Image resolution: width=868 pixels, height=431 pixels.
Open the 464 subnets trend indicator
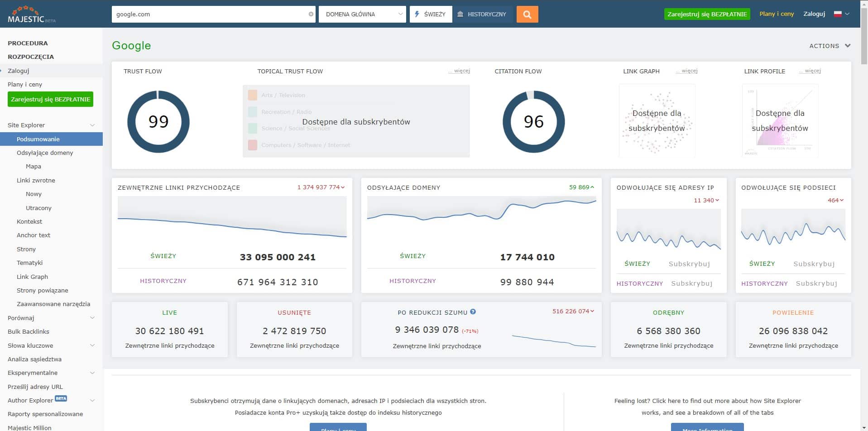pyautogui.click(x=836, y=200)
